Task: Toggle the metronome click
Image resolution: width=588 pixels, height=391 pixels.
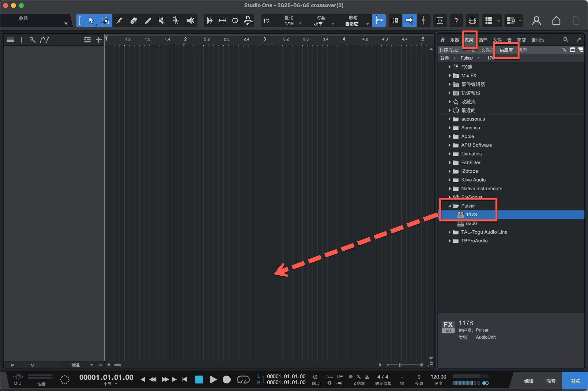Action: point(367,377)
